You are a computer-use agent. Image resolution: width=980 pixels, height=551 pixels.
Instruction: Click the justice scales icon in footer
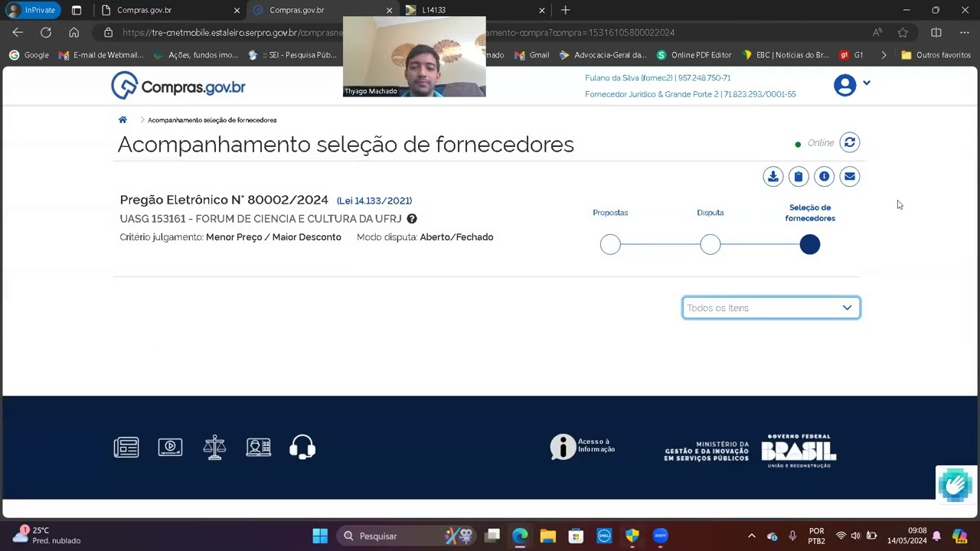214,447
